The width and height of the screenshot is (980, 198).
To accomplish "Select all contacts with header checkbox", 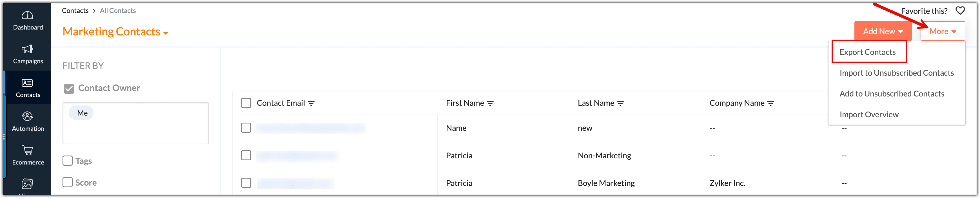I will coord(246,103).
